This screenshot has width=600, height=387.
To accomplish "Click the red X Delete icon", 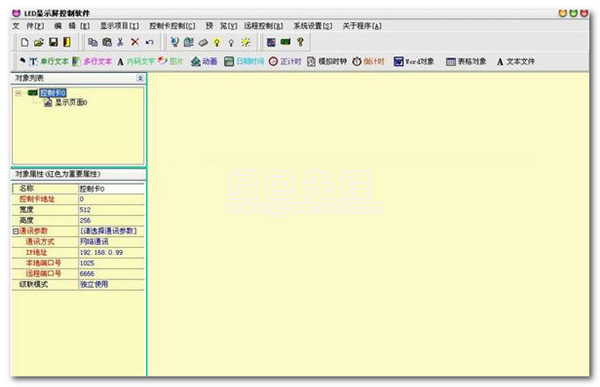I will tap(135, 42).
